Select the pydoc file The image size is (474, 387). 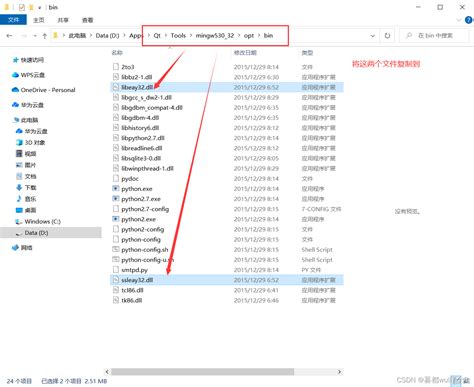click(227, 179)
